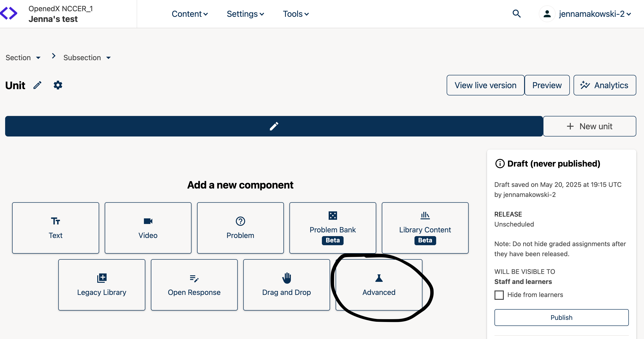Add a Drag and Drop component
Screen dimensions: 644x339
click(x=286, y=285)
